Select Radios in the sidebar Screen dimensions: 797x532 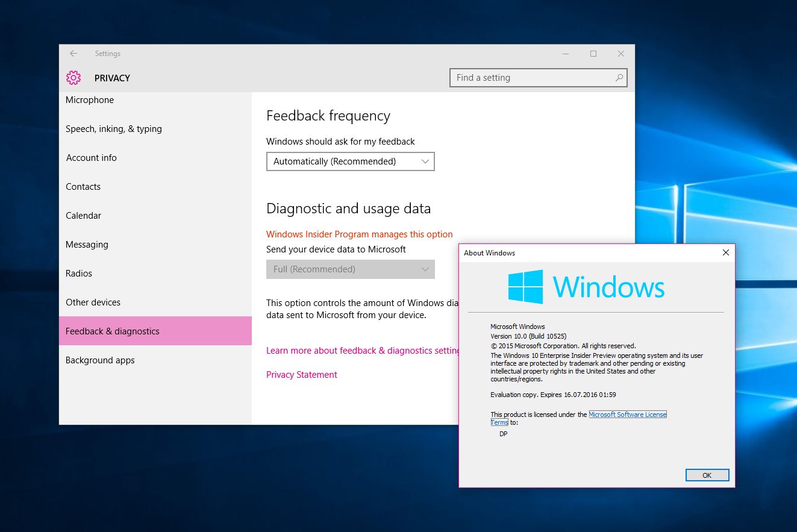(155, 274)
